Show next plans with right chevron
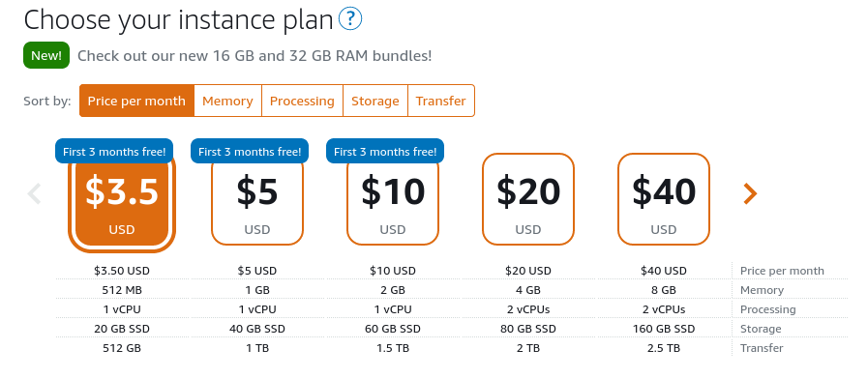This screenshot has height=379, width=868. click(x=750, y=193)
